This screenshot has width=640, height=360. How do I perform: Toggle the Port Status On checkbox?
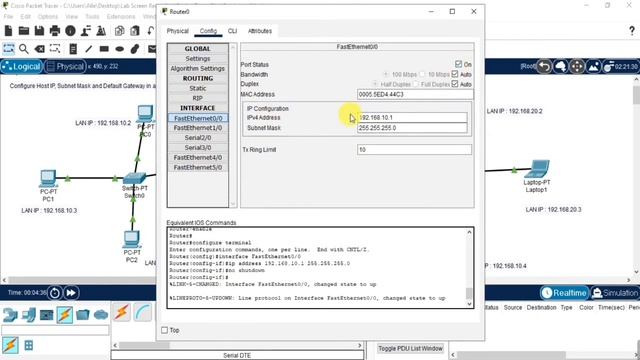458,64
